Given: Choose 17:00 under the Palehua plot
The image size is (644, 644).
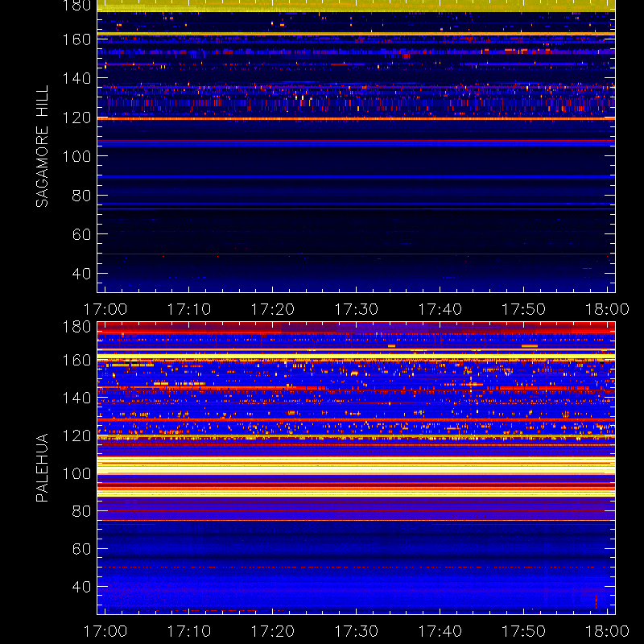Looking at the screenshot, I should tap(105, 631).
